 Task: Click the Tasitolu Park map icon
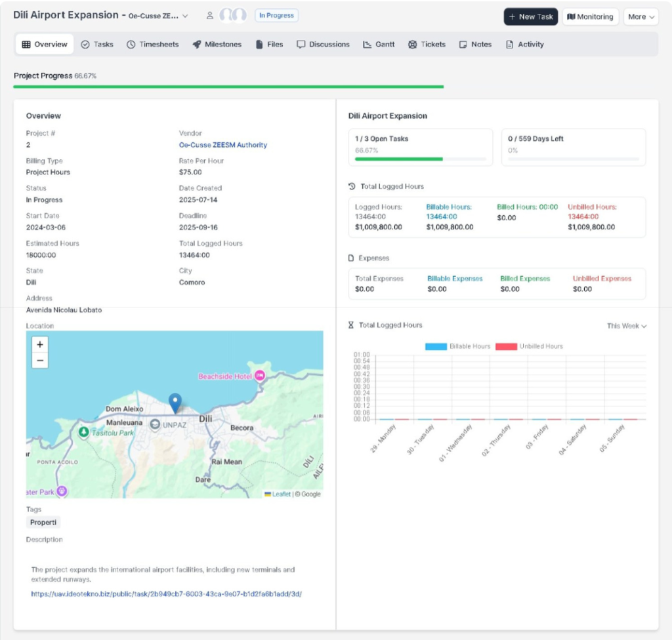tap(84, 433)
